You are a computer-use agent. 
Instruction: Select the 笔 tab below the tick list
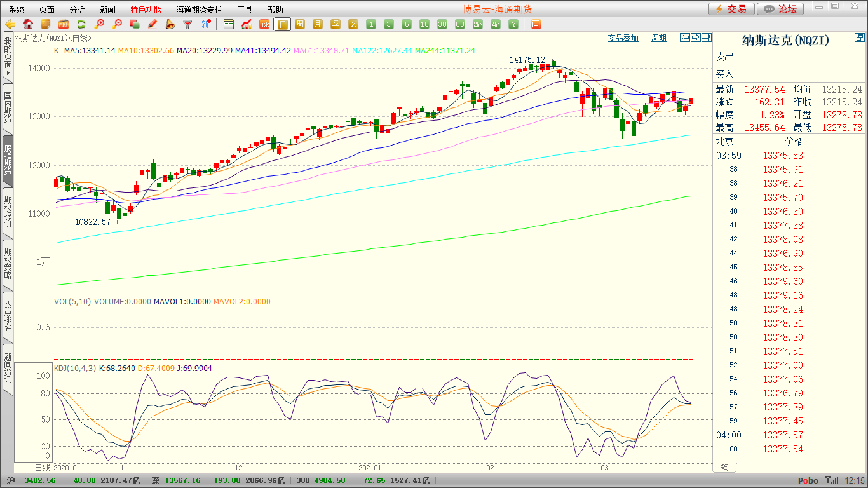(724, 468)
